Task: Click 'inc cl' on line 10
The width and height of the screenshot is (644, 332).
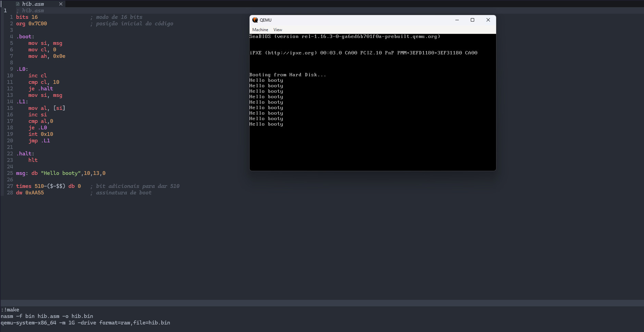Action: (x=38, y=76)
